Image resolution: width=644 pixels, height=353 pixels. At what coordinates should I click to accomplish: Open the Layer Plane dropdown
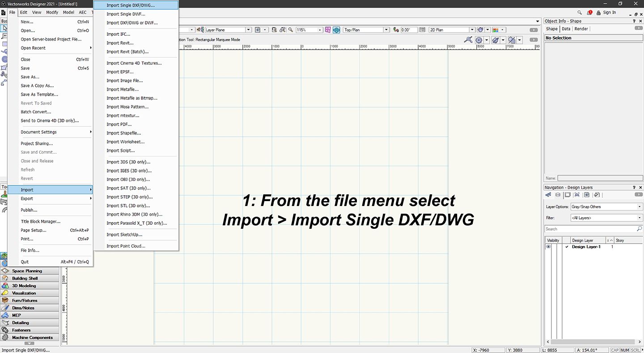[x=249, y=29]
